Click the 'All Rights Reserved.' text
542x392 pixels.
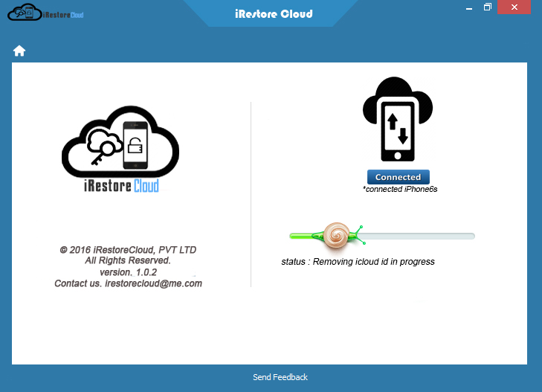128,260
